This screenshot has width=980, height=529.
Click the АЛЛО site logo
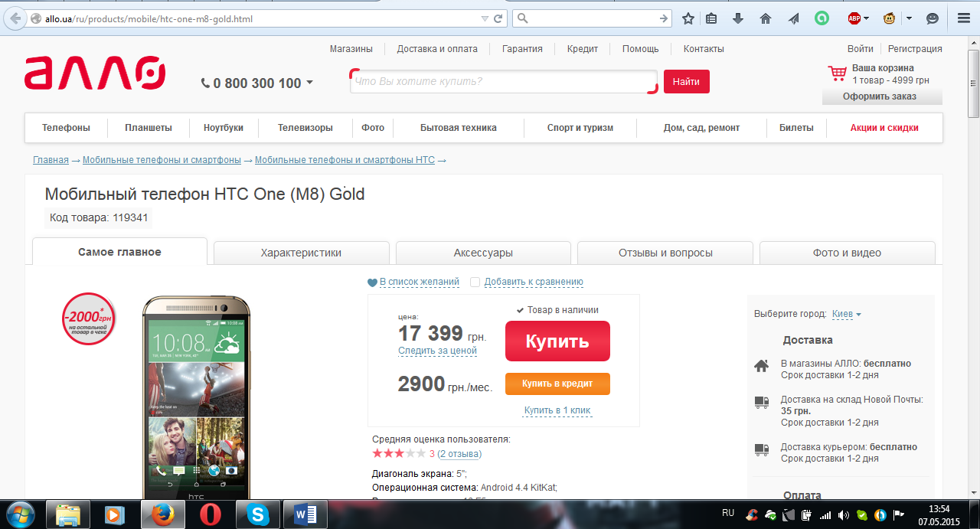(x=95, y=73)
